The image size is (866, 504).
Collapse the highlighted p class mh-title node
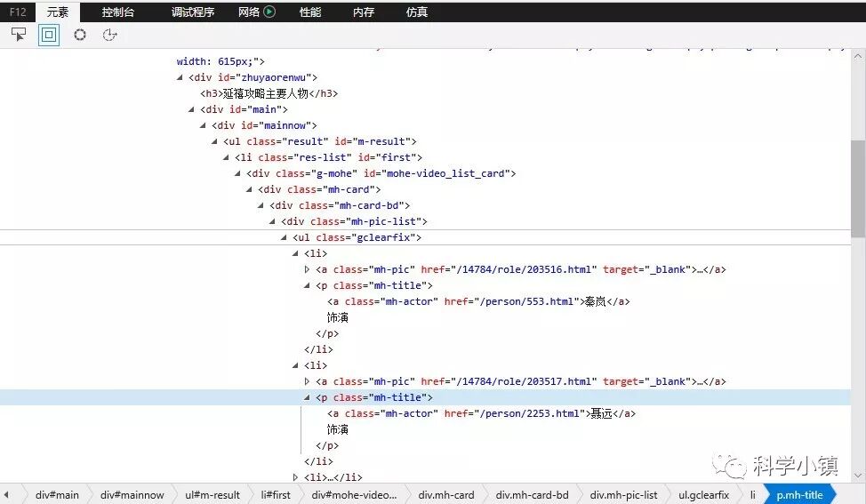pyautogui.click(x=307, y=397)
